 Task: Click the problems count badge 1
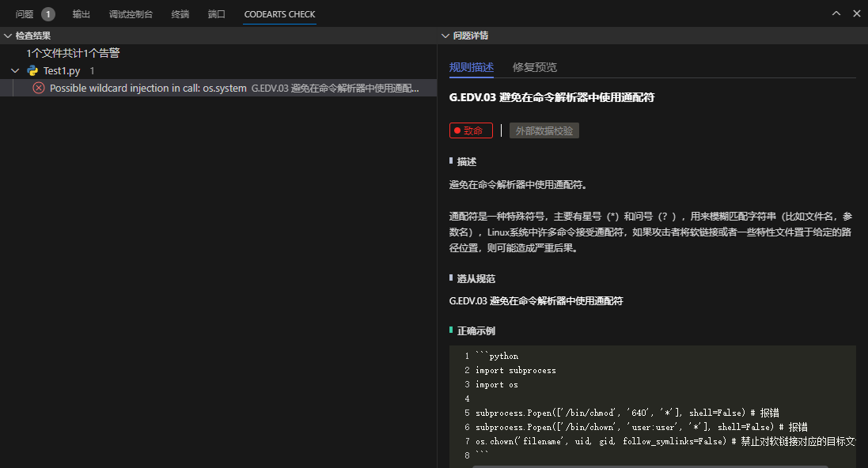(48, 14)
